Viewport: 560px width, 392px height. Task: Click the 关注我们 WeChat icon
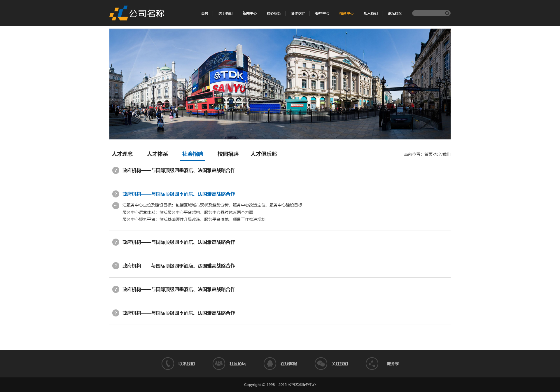click(x=321, y=363)
